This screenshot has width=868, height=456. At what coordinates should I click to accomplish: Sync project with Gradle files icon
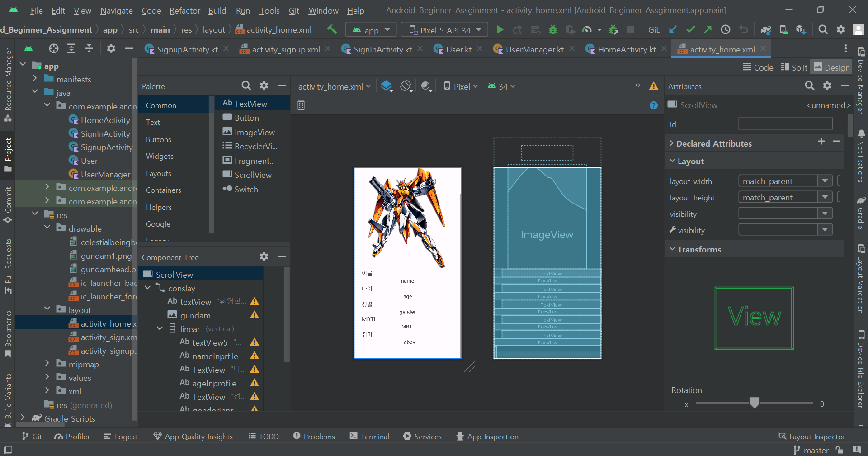[765, 30]
